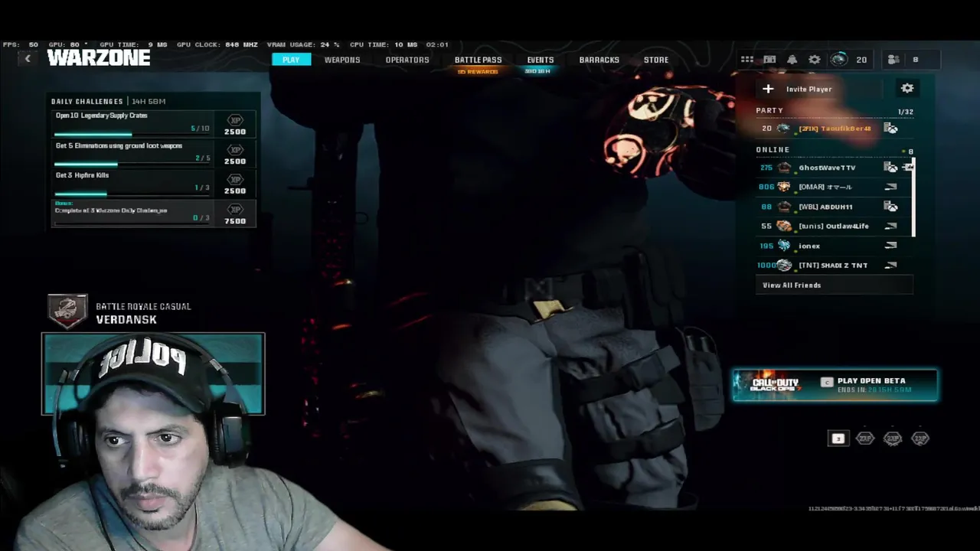Screen dimensions: 980x551
Task: Click the middle 2XP token icon
Action: pos(893,439)
